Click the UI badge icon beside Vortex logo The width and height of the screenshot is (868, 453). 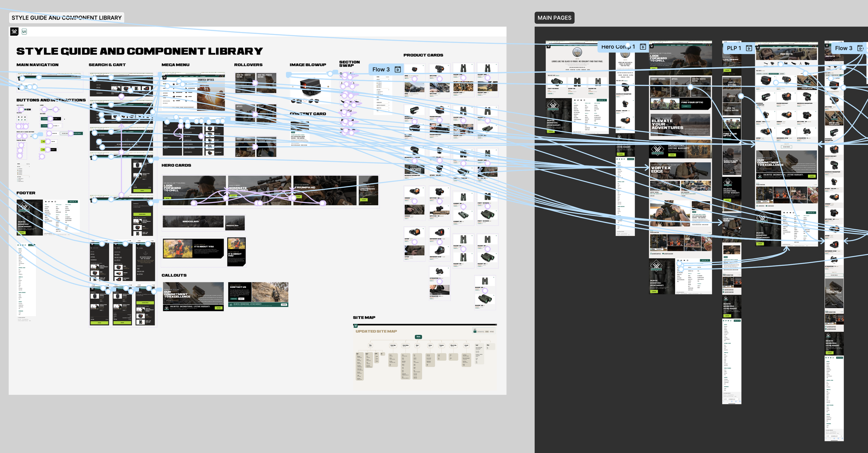[x=24, y=32]
